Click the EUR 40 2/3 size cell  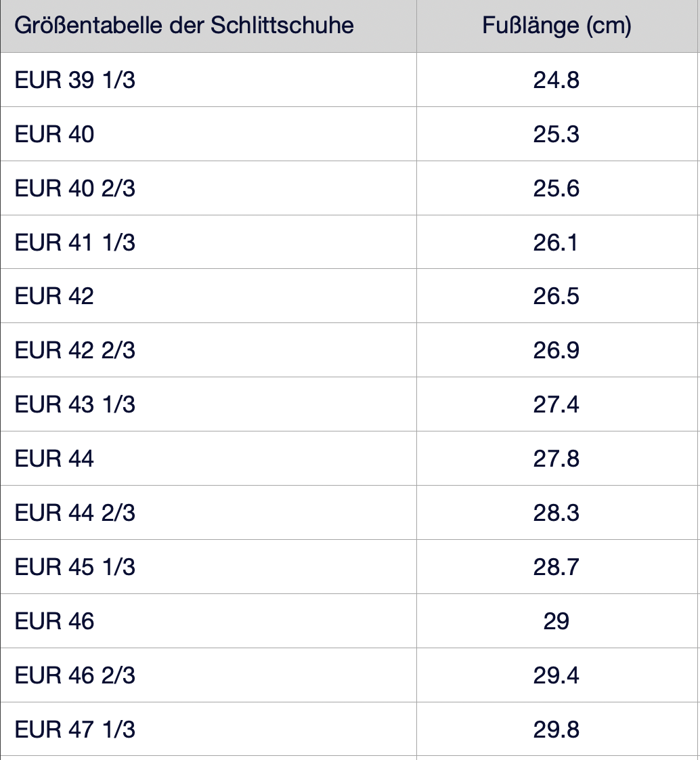[x=75, y=188]
